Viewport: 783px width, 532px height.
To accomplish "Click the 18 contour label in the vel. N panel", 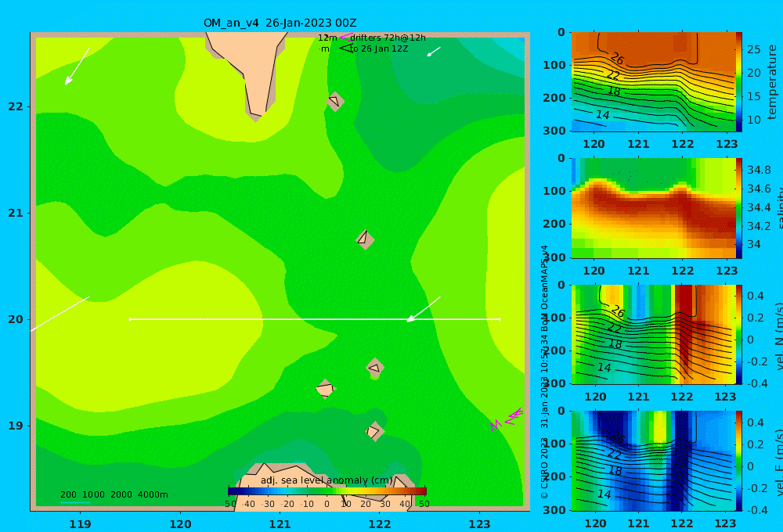I will coord(615,343).
